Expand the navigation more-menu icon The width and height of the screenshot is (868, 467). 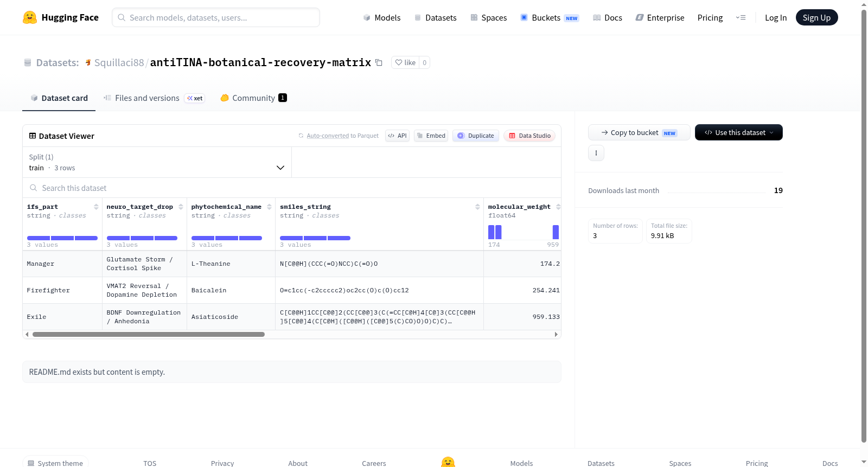point(741,17)
